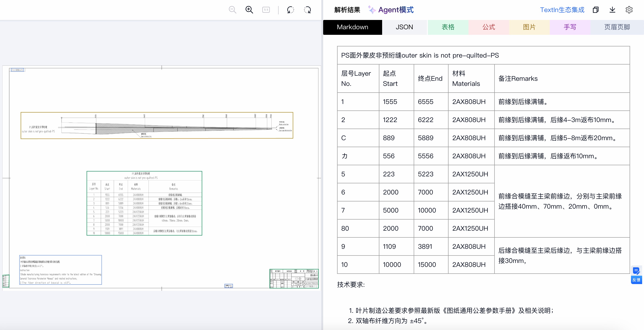Viewport: 644px width, 330px height.
Task: Open the 公式 tab
Action: point(489,27)
